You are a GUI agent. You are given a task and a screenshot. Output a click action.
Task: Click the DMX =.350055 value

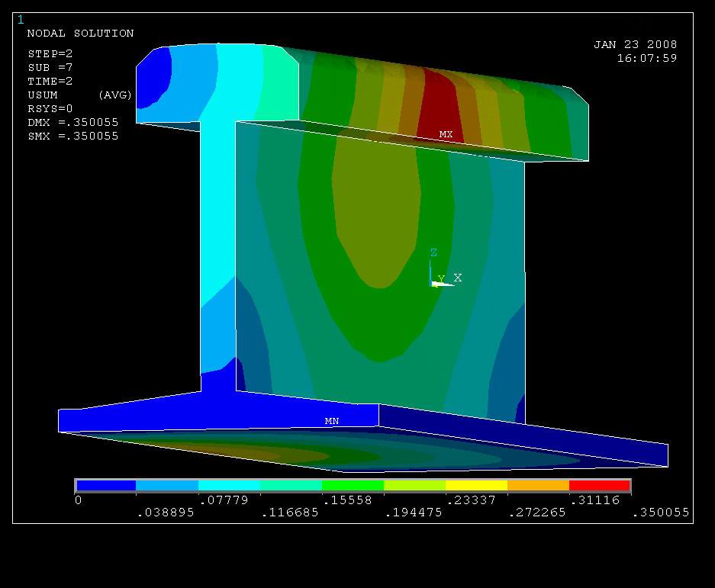[x=73, y=122]
